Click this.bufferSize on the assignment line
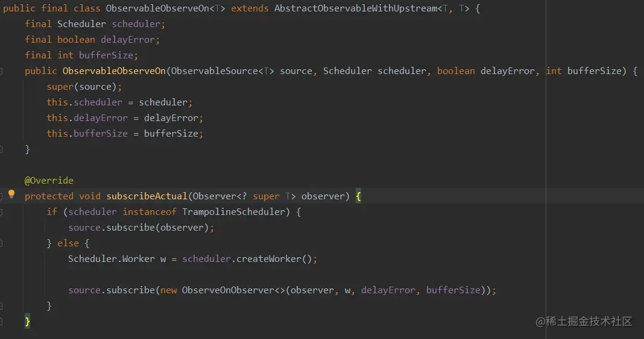Viewport: 644px width, 339px height. (x=87, y=134)
